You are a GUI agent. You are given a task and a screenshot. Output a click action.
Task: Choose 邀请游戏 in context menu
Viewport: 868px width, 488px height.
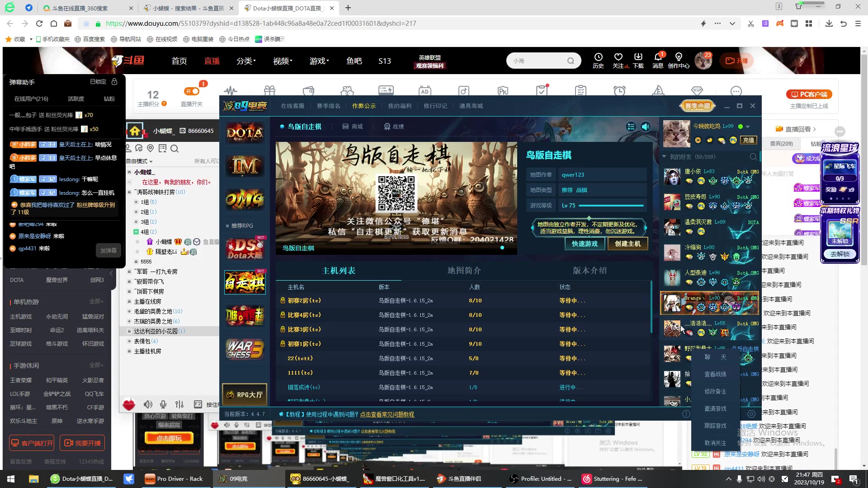click(715, 408)
